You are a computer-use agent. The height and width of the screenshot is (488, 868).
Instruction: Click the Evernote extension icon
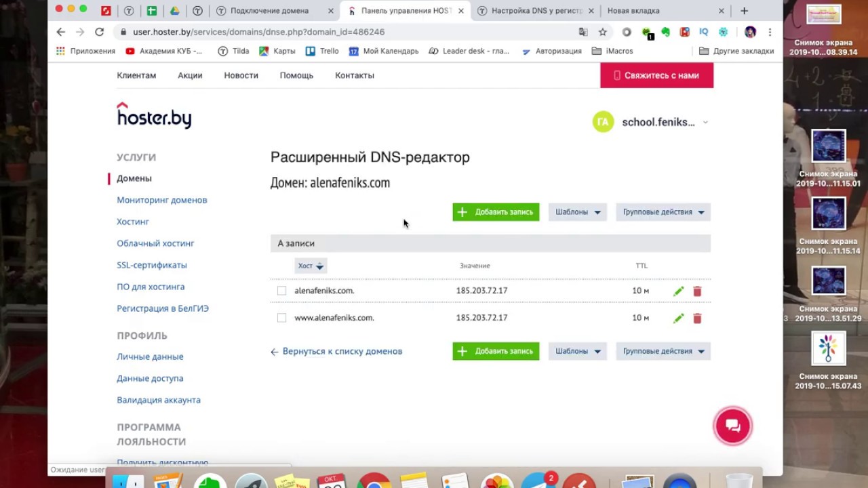(x=666, y=32)
